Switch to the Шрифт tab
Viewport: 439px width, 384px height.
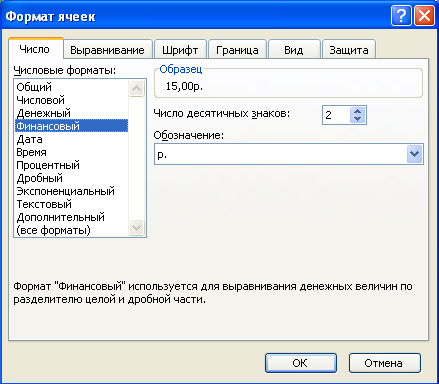pyautogui.click(x=180, y=50)
